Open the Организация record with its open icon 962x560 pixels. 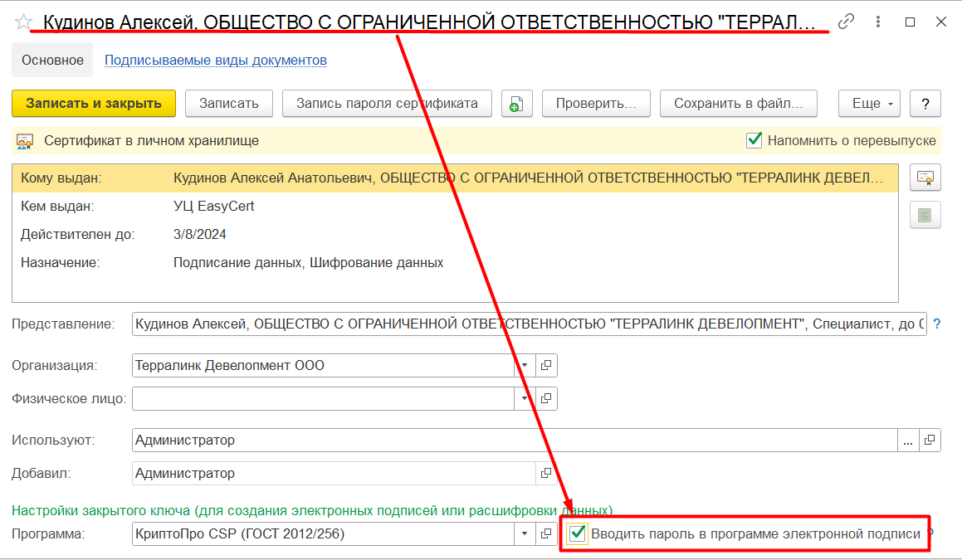(x=546, y=366)
